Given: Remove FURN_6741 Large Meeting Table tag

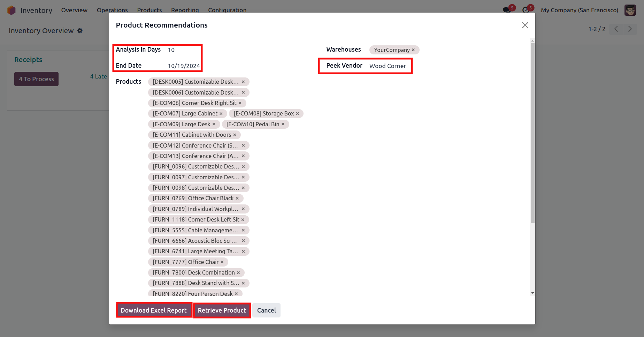Looking at the screenshot, I should click(x=243, y=252).
